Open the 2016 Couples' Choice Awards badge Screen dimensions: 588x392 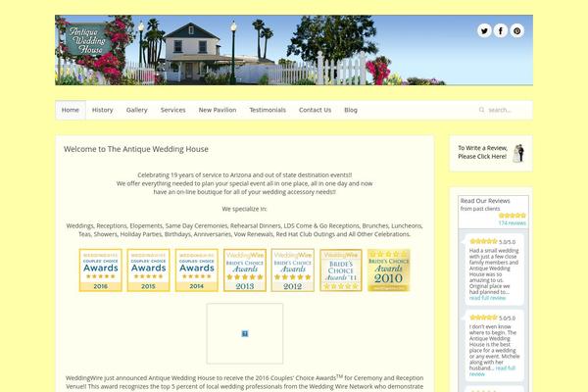pos(101,270)
